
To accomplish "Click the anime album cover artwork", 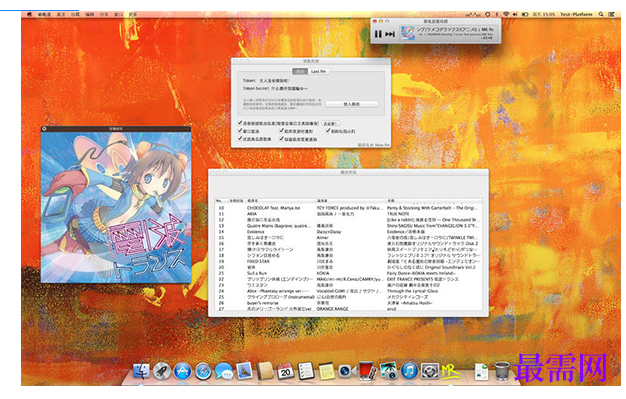I will (x=116, y=207).
